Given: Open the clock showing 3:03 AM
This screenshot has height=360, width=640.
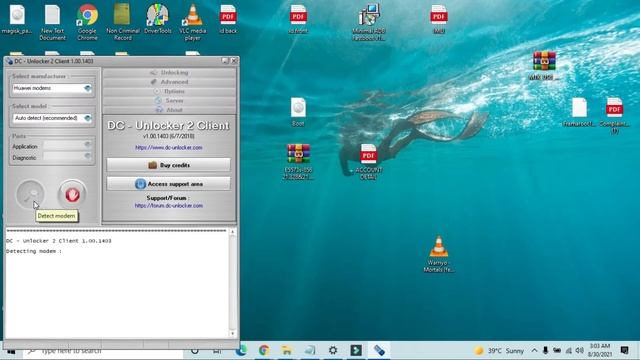Looking at the screenshot, I should tap(600, 350).
